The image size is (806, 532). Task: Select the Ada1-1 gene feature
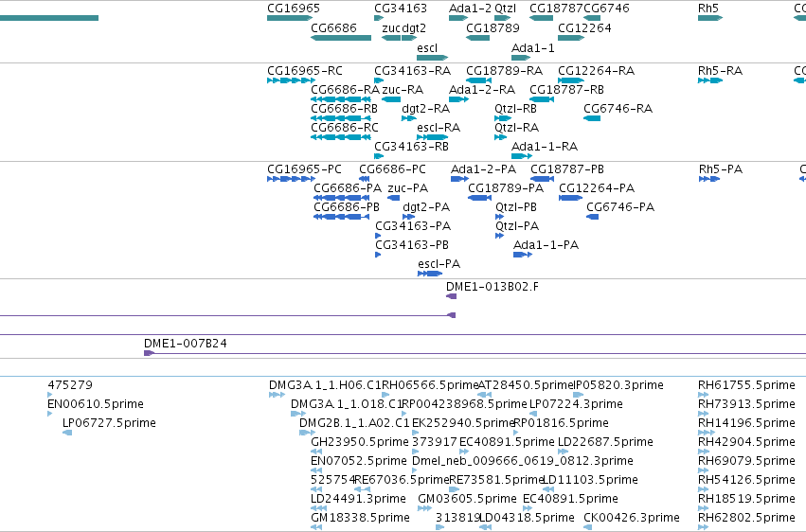(x=521, y=58)
